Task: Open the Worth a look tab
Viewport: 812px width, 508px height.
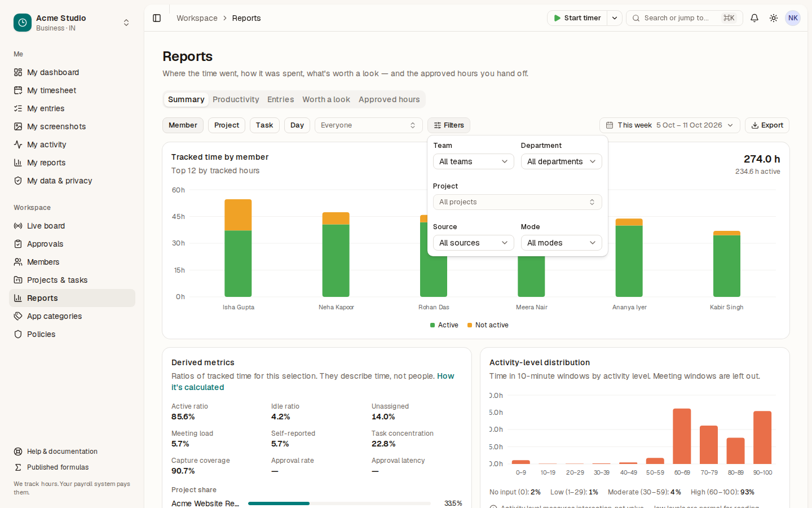Action: pyautogui.click(x=326, y=99)
